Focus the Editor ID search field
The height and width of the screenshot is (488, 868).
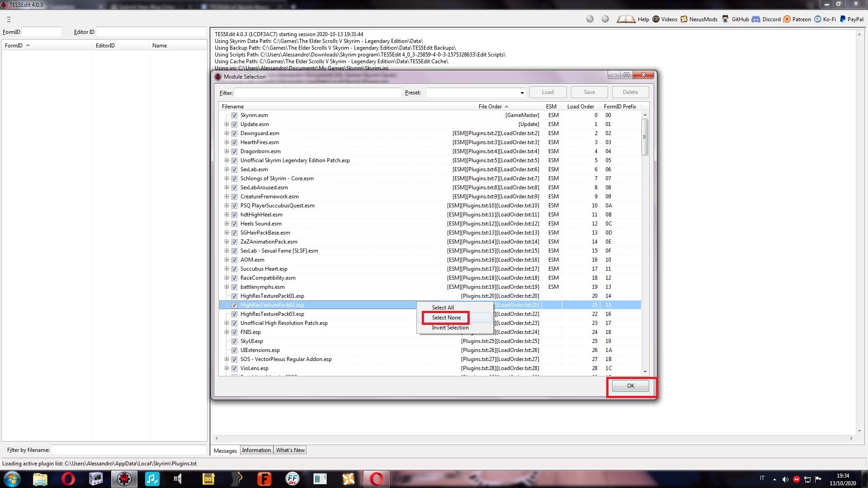tap(151, 32)
